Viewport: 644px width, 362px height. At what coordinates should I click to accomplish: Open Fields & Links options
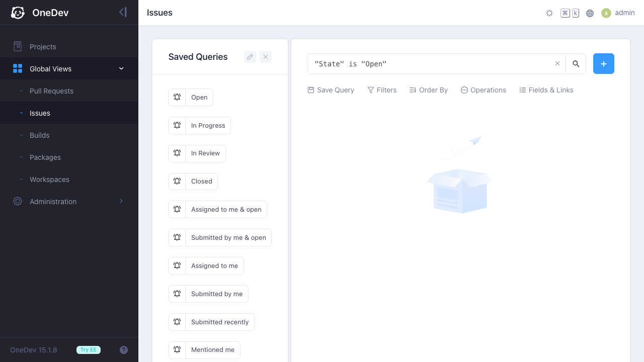pos(546,90)
